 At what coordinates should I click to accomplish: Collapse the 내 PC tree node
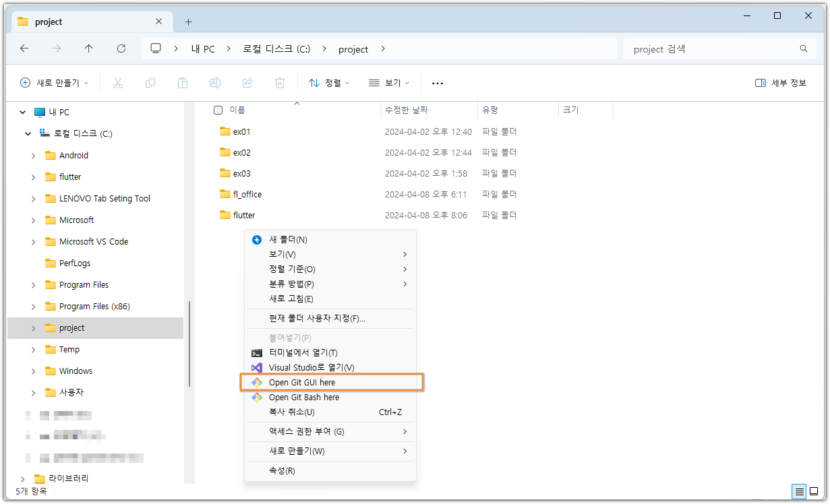23,113
